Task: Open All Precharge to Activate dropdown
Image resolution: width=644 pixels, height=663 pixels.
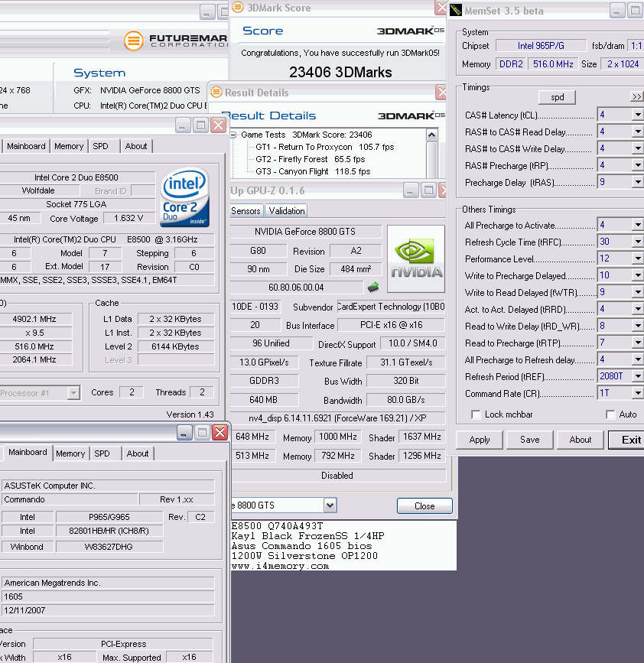Action: click(x=637, y=225)
